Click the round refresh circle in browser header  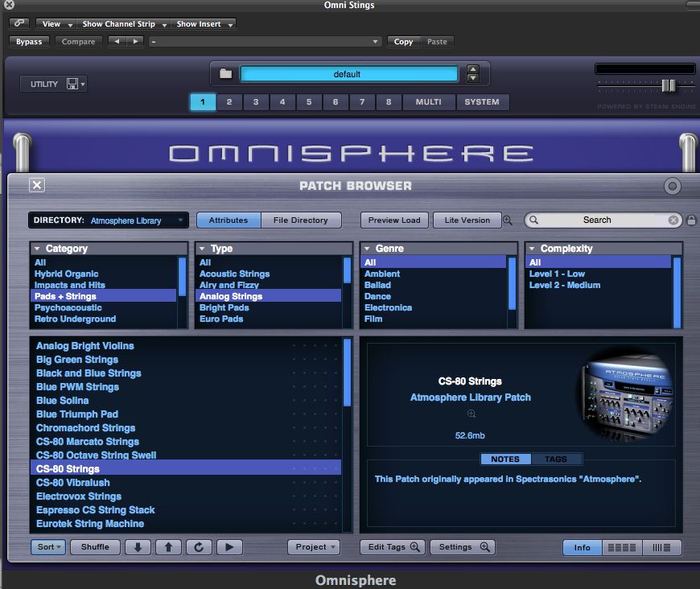pos(673,186)
